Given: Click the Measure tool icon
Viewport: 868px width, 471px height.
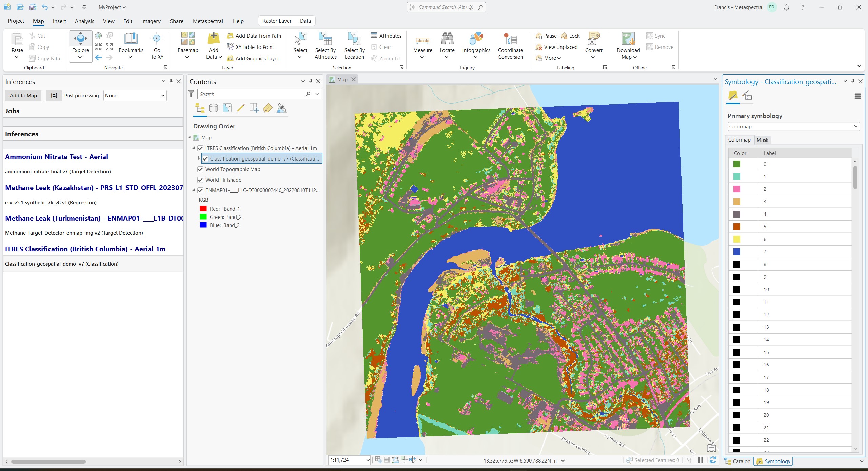Looking at the screenshot, I should point(422,40).
